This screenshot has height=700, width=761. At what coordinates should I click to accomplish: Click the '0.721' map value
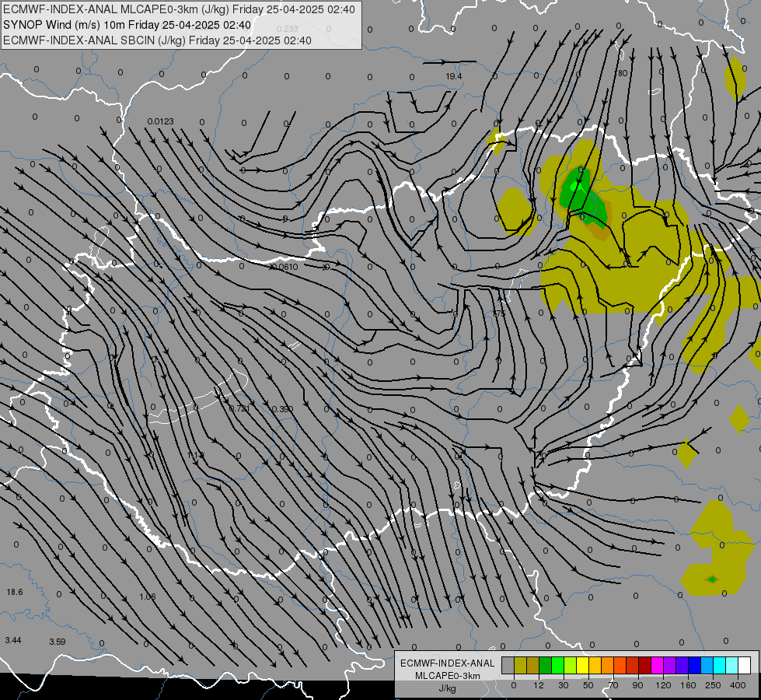pyautogui.click(x=239, y=408)
